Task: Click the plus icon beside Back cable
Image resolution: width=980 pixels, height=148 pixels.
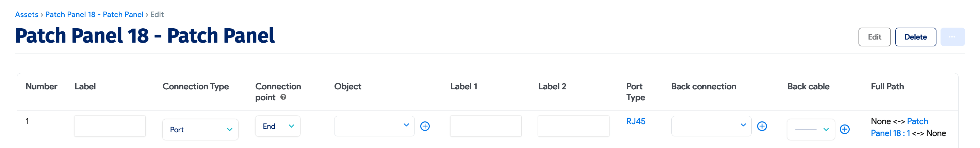Action: tap(844, 129)
